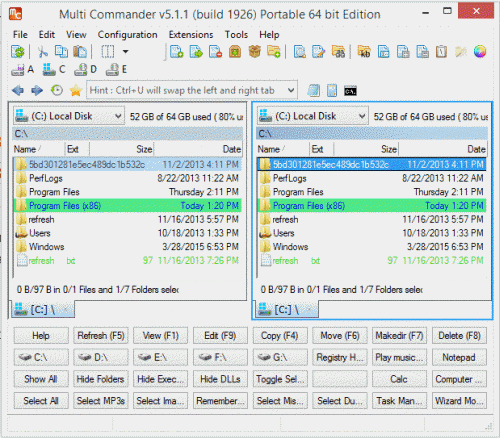This screenshot has height=438, width=500.
Task: Click the scissors Cut icon
Action: tap(42, 52)
